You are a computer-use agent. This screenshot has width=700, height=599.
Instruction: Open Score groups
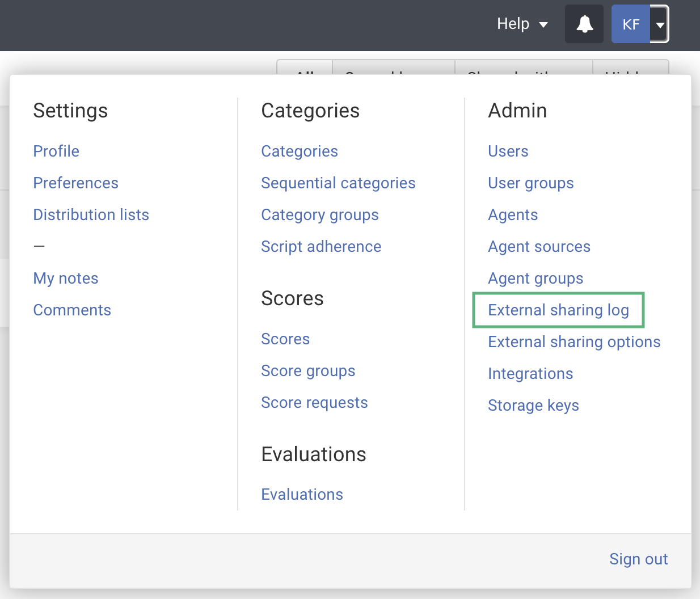[308, 371]
